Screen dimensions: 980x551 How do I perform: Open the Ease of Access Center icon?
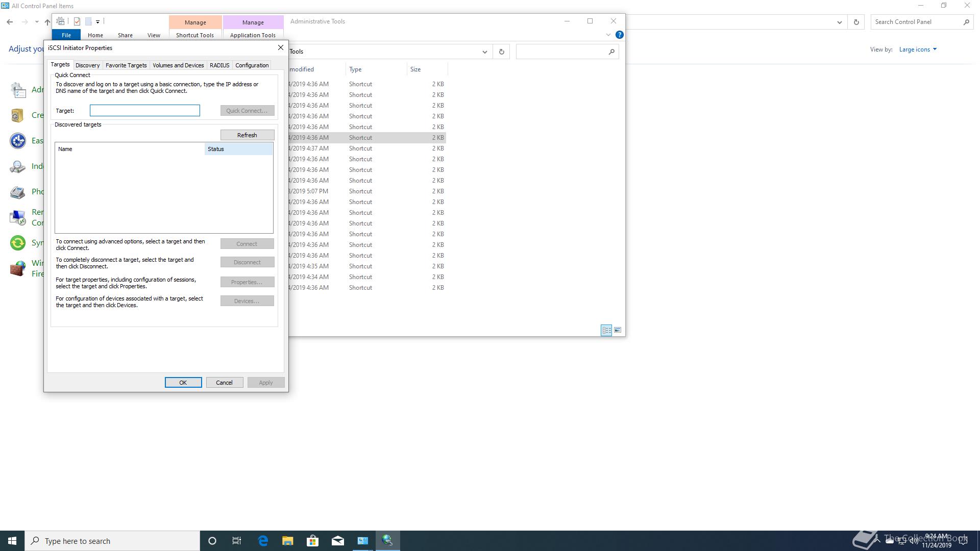pos(17,141)
